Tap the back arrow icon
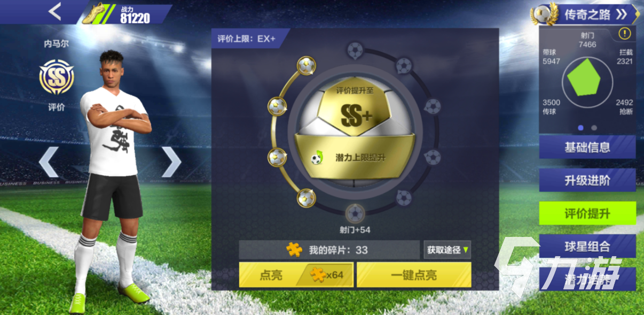 click(55, 11)
